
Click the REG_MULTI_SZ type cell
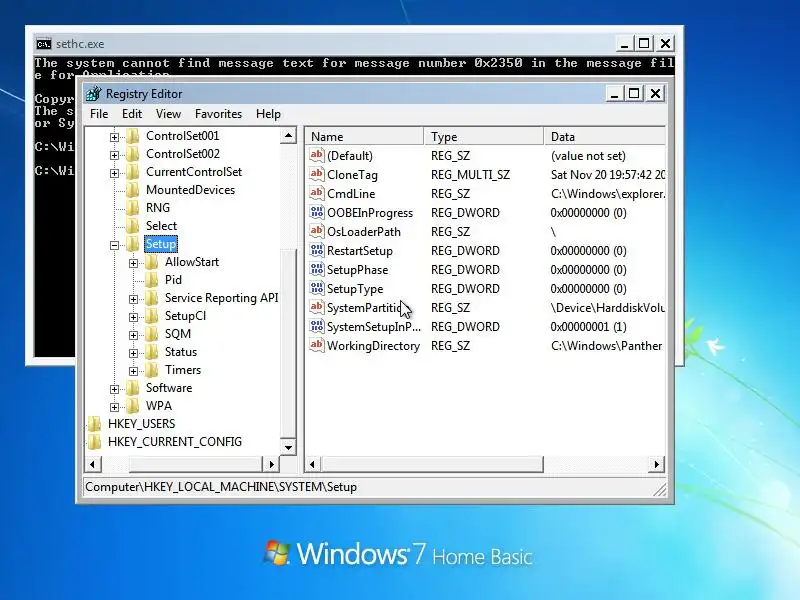[470, 174]
